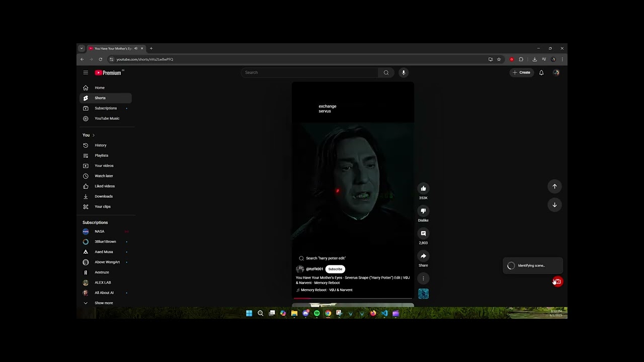Open a new Chrome tab
This screenshot has width=644, height=362.
coord(151,49)
